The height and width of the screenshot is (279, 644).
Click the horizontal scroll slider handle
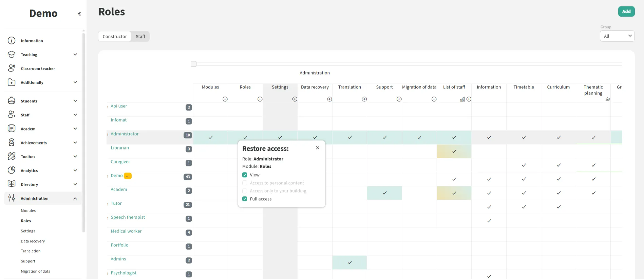[x=193, y=64]
